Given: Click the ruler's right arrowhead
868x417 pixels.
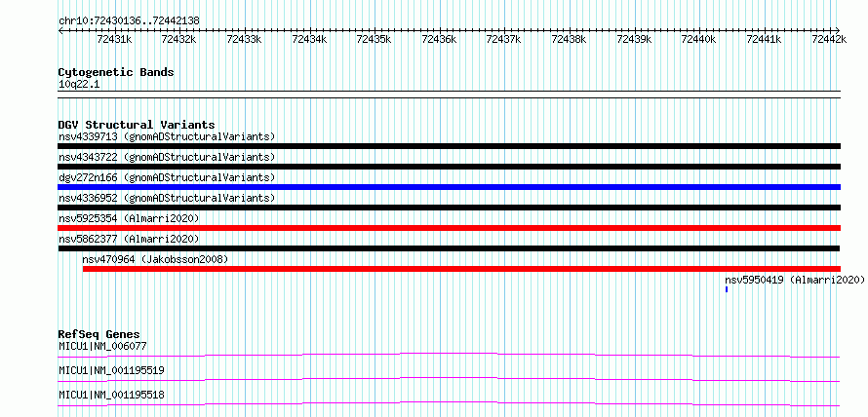Looking at the screenshot, I should [x=838, y=30].
